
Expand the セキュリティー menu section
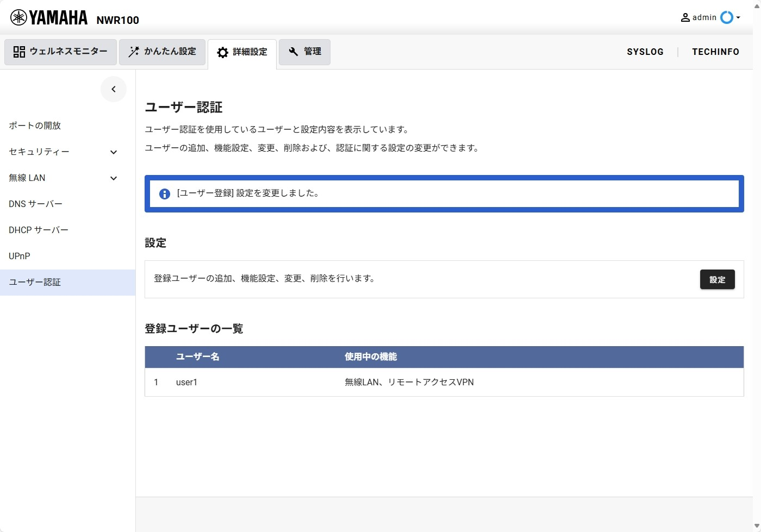(x=114, y=152)
